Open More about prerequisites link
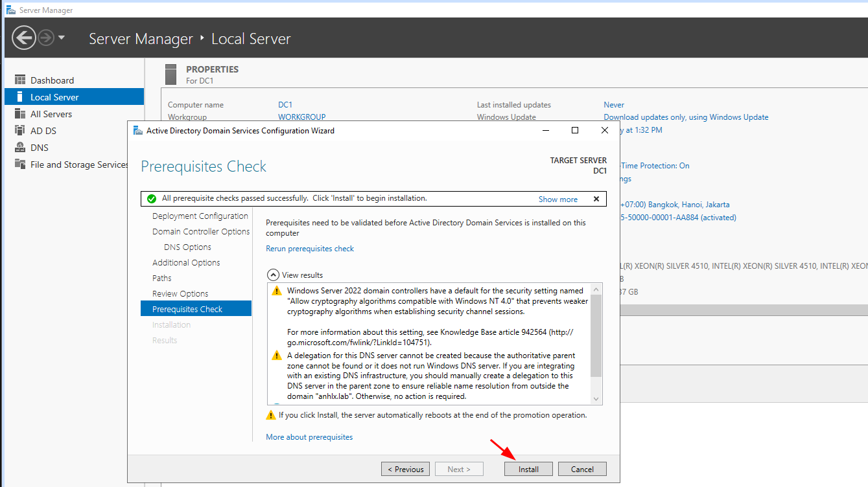868x487 pixels. (309, 437)
